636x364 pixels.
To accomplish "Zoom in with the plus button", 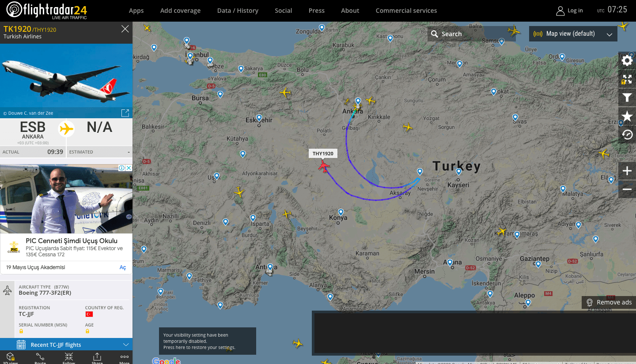I will pyautogui.click(x=627, y=171).
